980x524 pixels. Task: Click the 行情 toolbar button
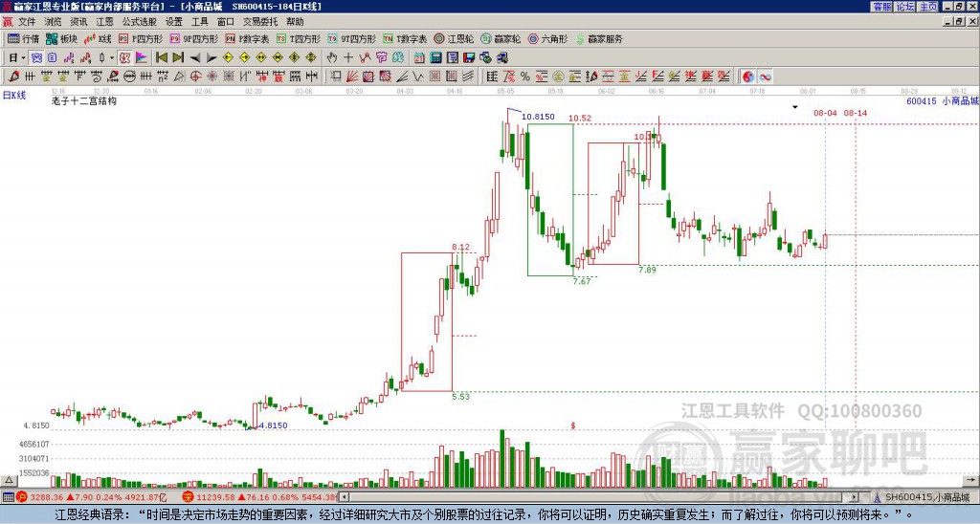pos(24,38)
